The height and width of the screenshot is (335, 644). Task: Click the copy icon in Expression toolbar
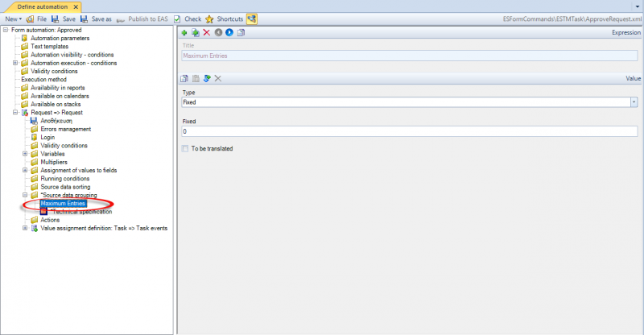click(x=241, y=32)
